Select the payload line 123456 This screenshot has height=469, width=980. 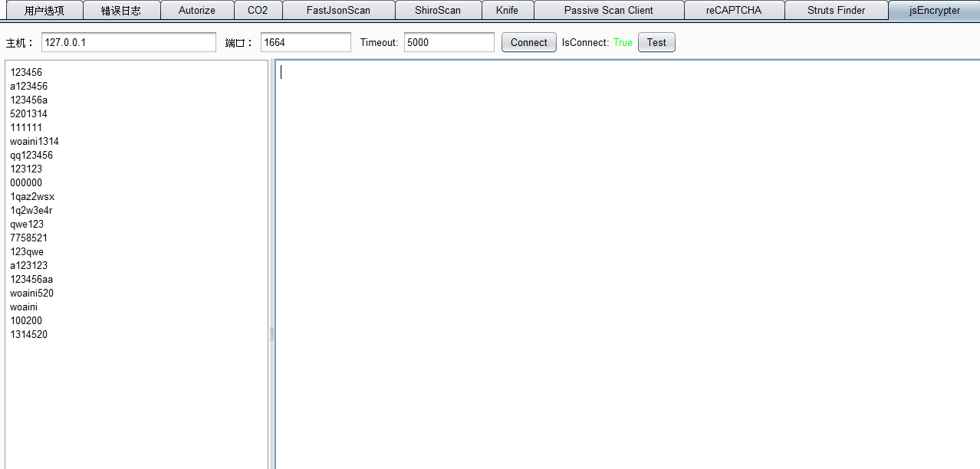tap(26, 73)
